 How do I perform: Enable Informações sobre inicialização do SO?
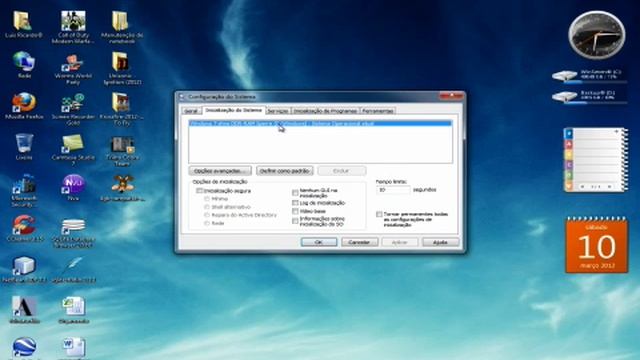[295, 221]
